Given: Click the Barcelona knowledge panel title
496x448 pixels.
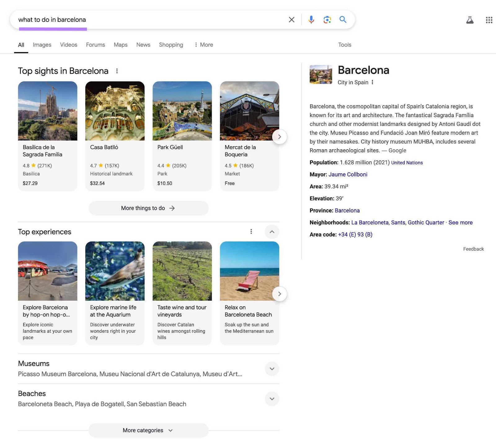Looking at the screenshot, I should (363, 70).
